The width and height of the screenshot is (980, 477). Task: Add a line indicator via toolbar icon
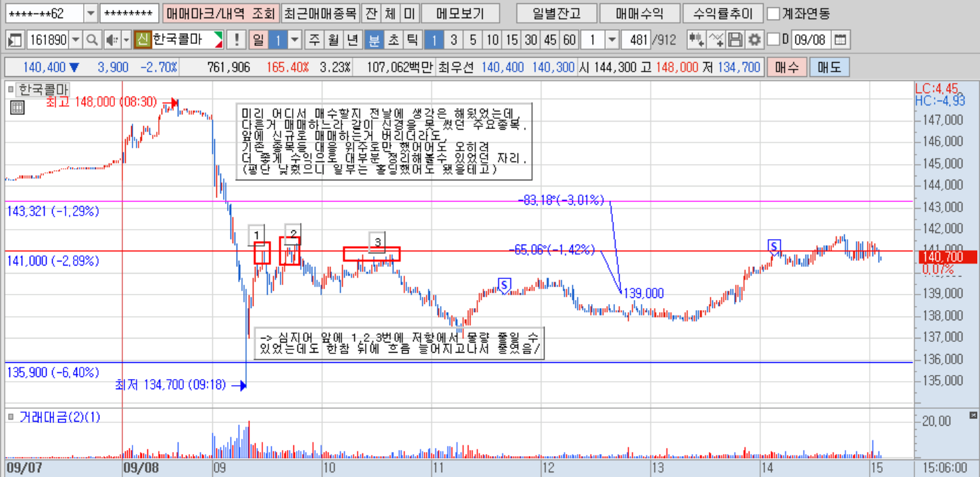pos(716,40)
